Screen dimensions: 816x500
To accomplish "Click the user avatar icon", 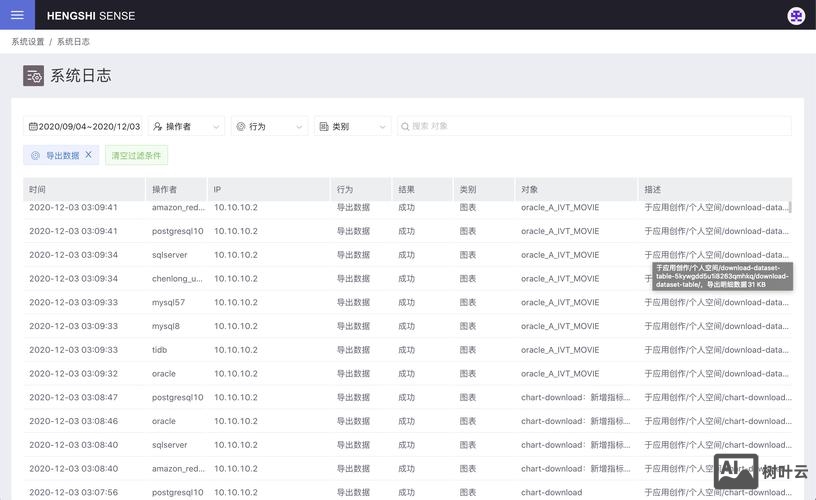I will (796, 15).
